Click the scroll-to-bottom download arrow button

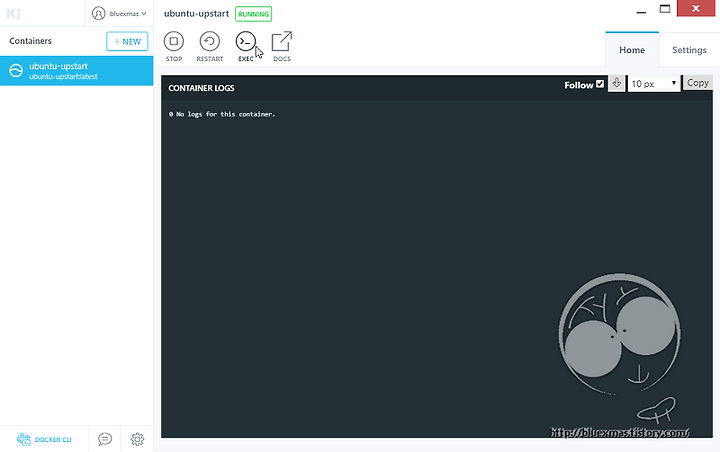617,83
